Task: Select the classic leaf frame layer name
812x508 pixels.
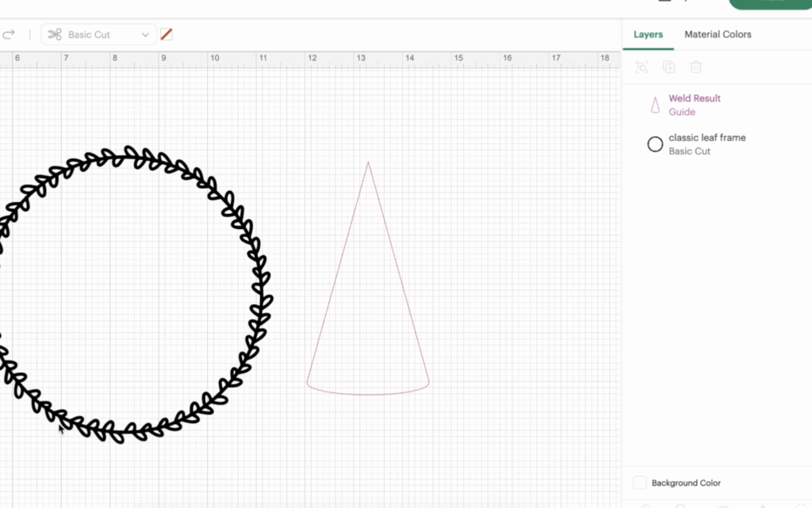Action: click(x=707, y=138)
